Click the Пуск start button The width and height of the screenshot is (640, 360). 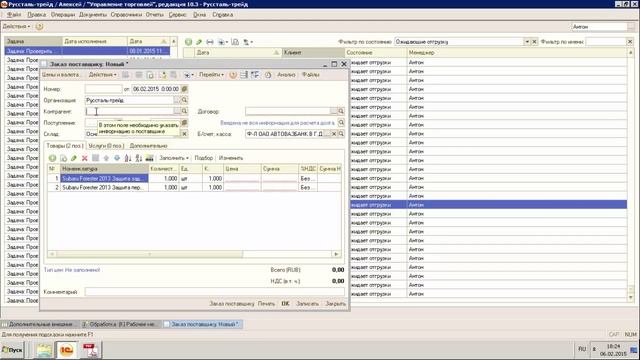(12, 350)
